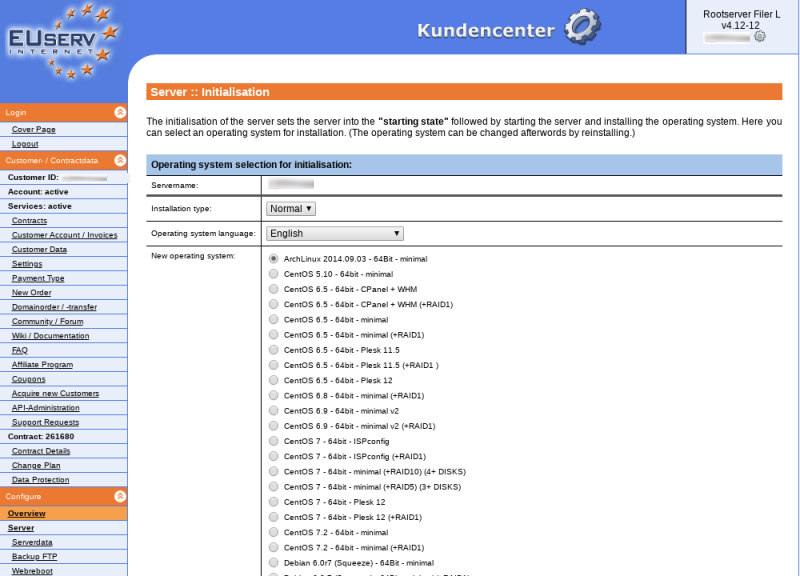Image resolution: width=800 pixels, height=576 pixels.
Task: Choose CentOS 7 ISPconfig without RAID
Action: 273,441
